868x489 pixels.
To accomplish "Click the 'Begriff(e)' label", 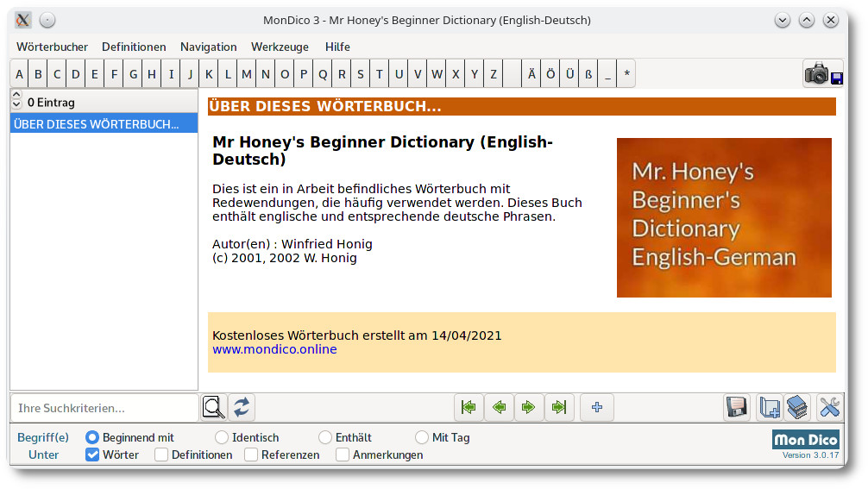I will (43, 437).
